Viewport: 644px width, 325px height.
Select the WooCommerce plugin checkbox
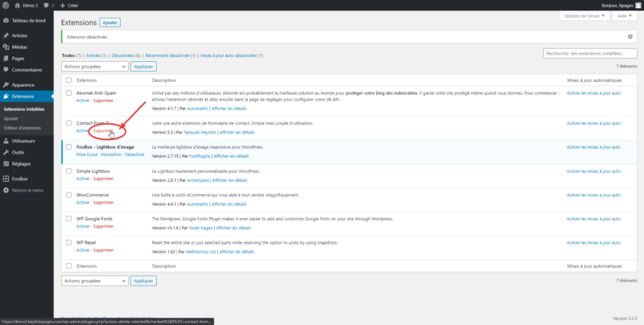tap(68, 194)
